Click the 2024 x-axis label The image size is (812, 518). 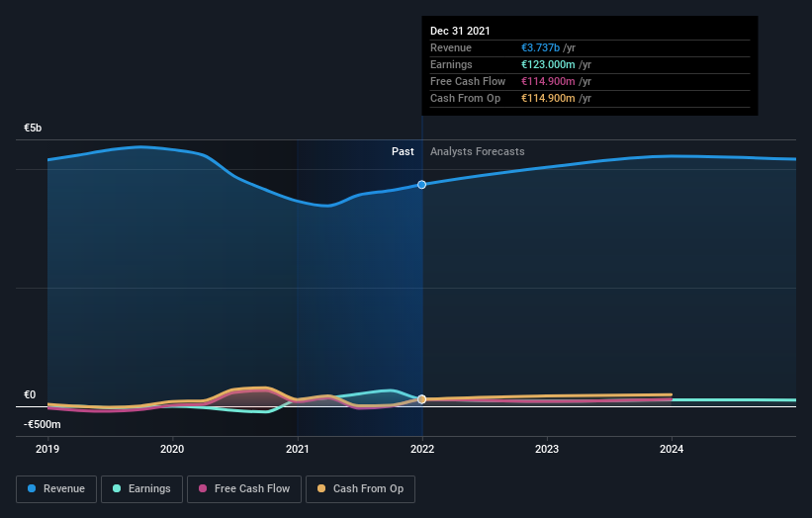672,449
